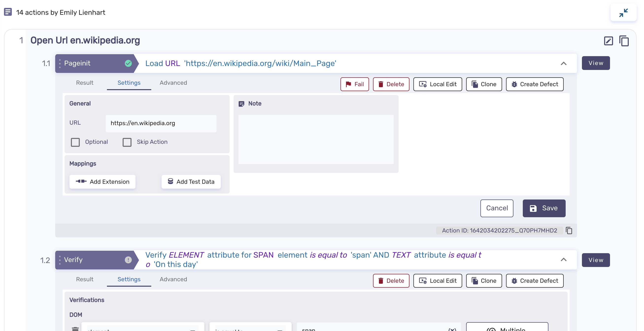Collapse the Verify action 1.2 panel

[563, 260]
